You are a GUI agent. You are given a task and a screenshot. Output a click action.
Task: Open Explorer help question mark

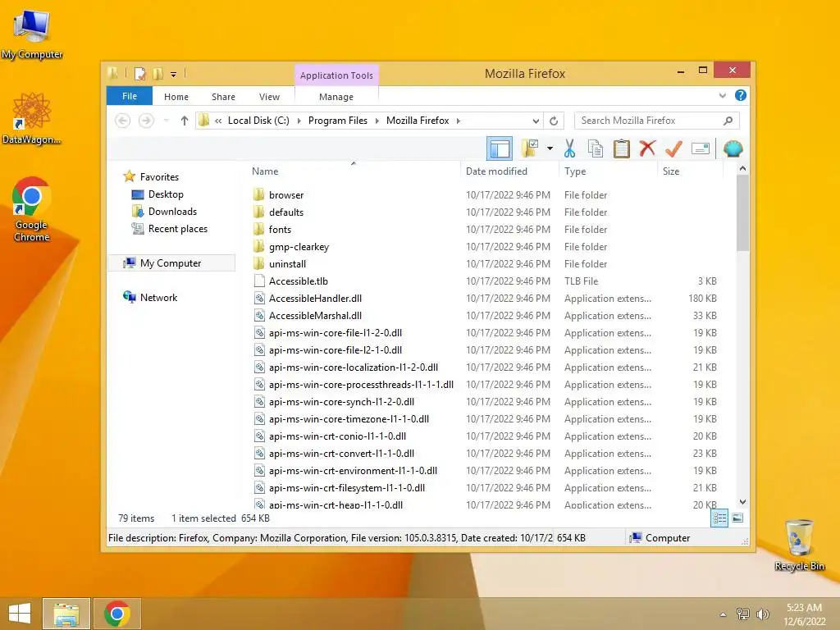(x=741, y=95)
